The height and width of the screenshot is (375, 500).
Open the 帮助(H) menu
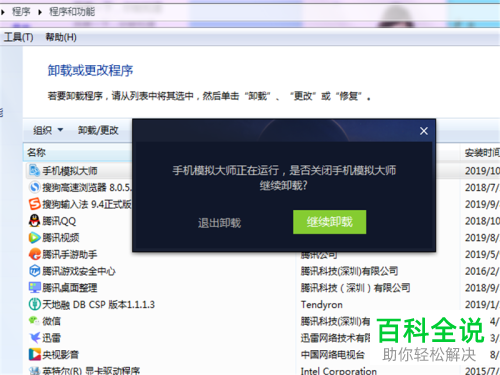click(x=61, y=37)
